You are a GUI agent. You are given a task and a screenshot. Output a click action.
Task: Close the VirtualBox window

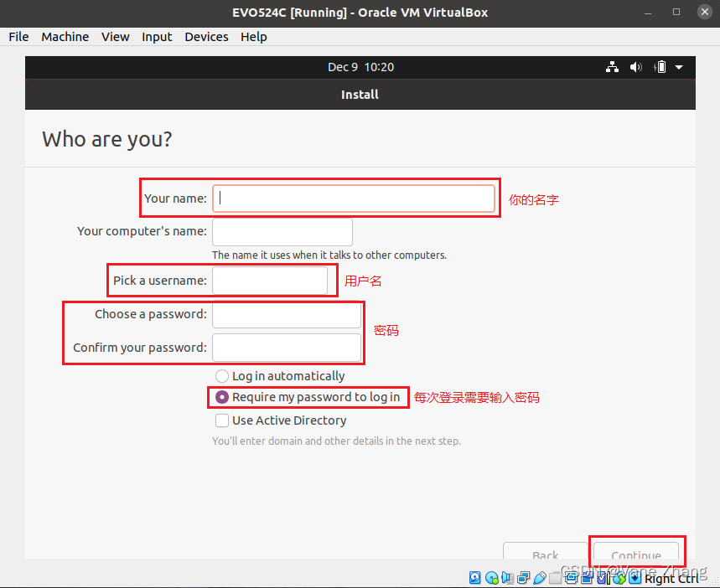tap(705, 12)
